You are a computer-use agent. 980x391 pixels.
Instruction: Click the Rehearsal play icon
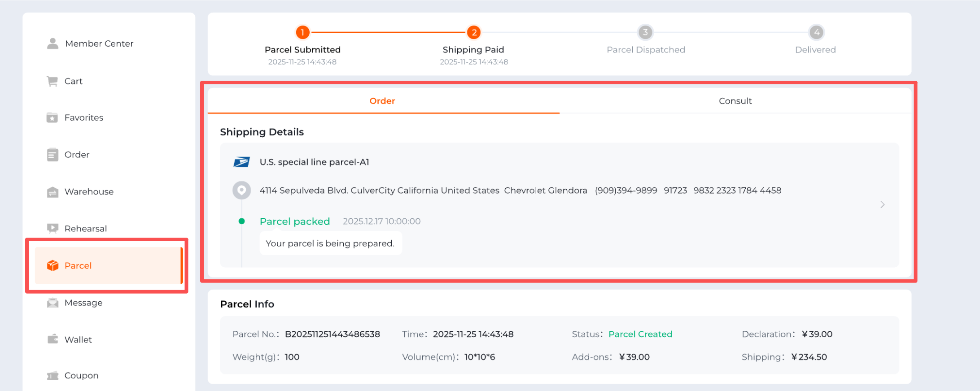click(52, 229)
